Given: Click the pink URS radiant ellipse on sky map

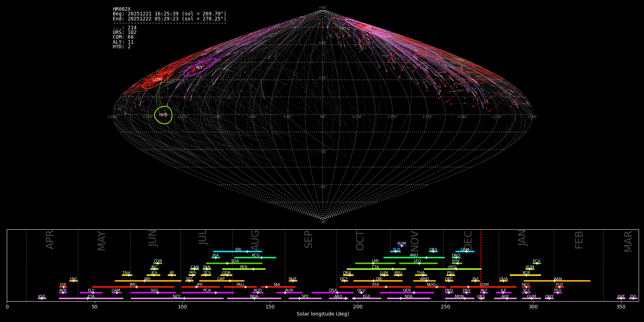Looking at the screenshot, I should (x=367, y=28).
